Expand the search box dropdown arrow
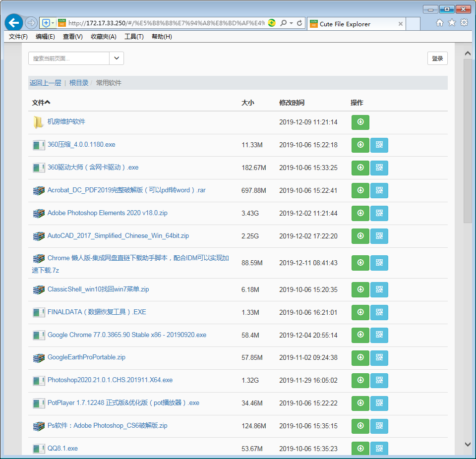This screenshot has width=476, height=459. point(116,58)
